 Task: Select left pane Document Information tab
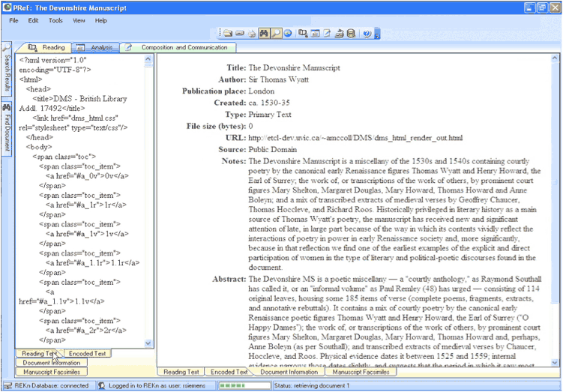point(51,363)
